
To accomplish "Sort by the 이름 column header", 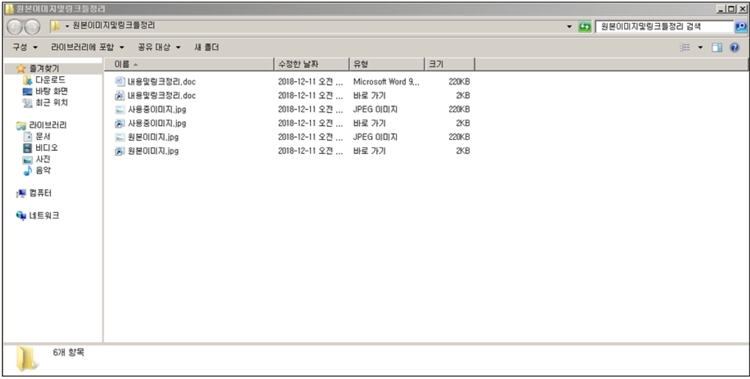I will 189,64.
